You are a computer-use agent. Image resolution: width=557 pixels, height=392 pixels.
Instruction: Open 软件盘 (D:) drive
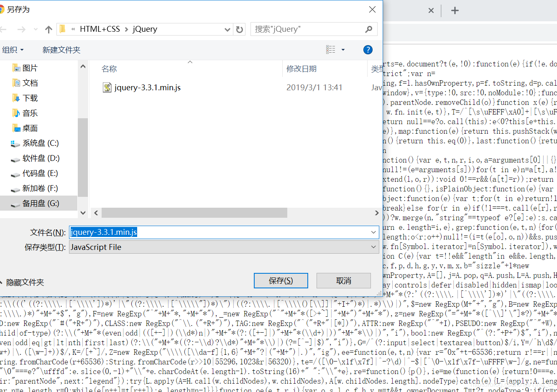pyautogui.click(x=35, y=158)
